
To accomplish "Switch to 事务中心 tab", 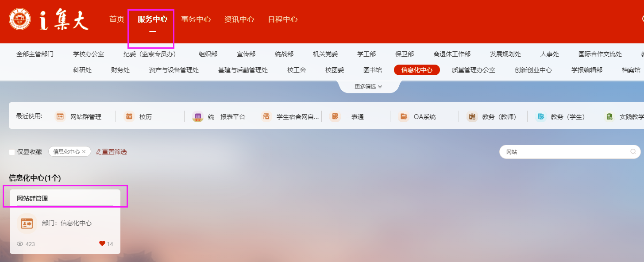I will [196, 19].
